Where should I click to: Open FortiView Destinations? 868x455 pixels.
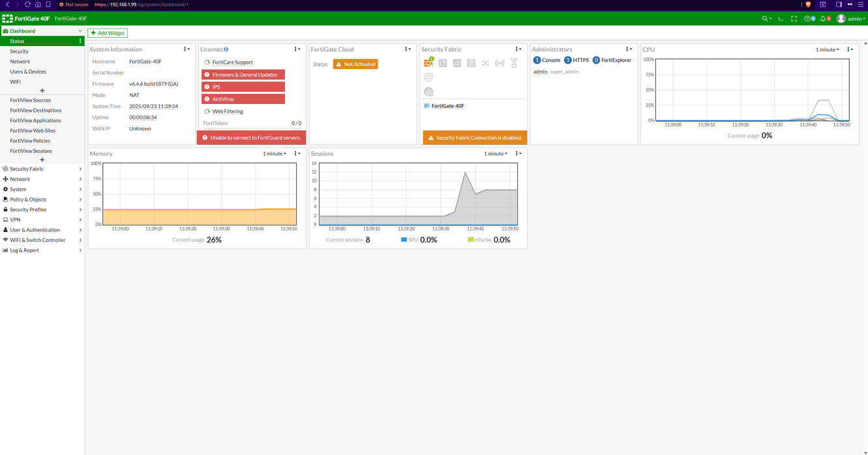coord(42,110)
